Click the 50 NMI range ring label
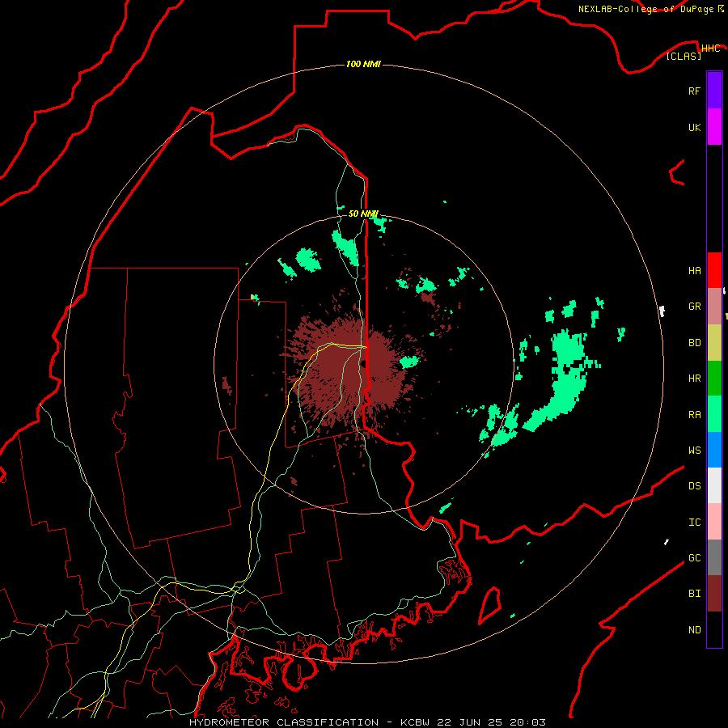 (363, 214)
